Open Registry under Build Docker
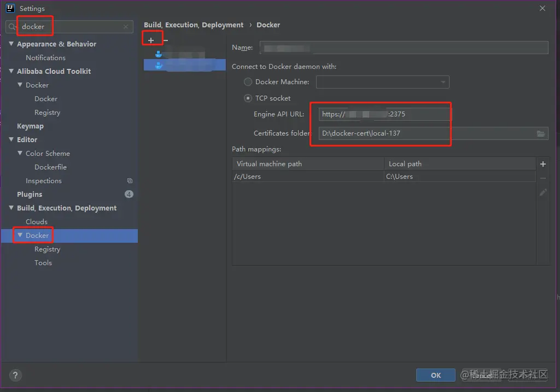The width and height of the screenshot is (560, 392). [x=47, y=249]
